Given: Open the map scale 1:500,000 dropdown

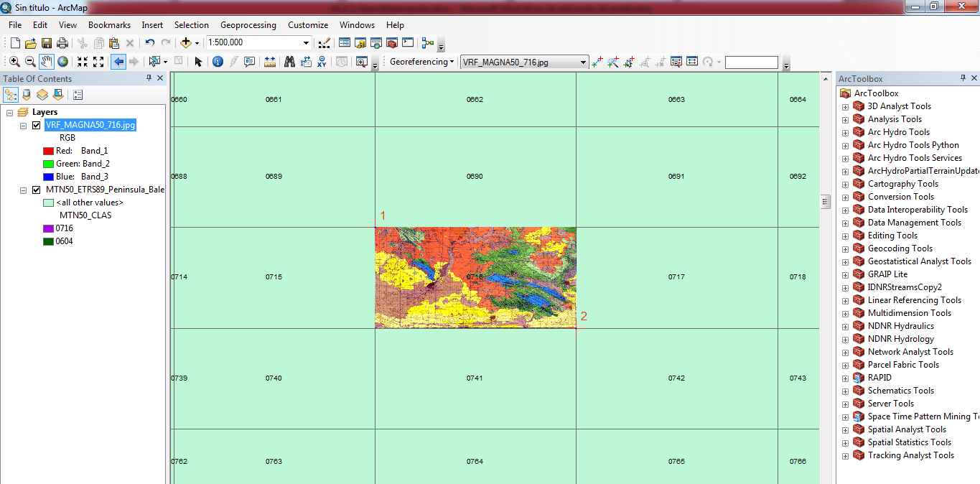Looking at the screenshot, I should pos(307,43).
